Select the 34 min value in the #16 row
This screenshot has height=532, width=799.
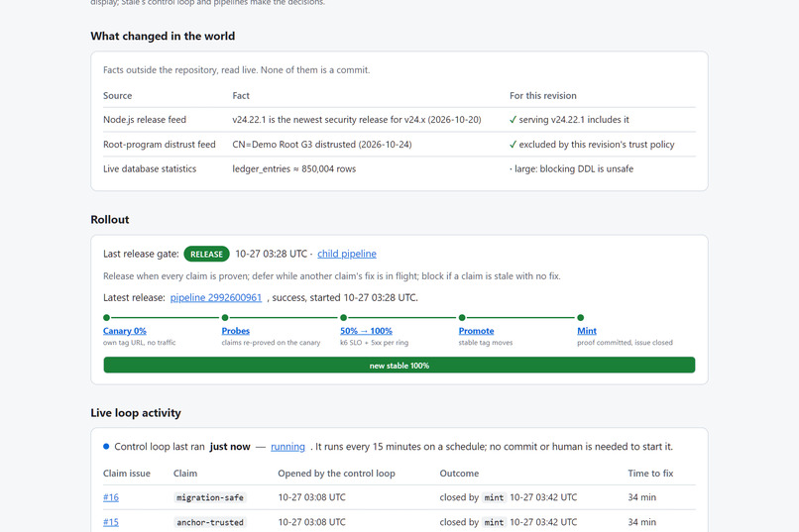[642, 497]
